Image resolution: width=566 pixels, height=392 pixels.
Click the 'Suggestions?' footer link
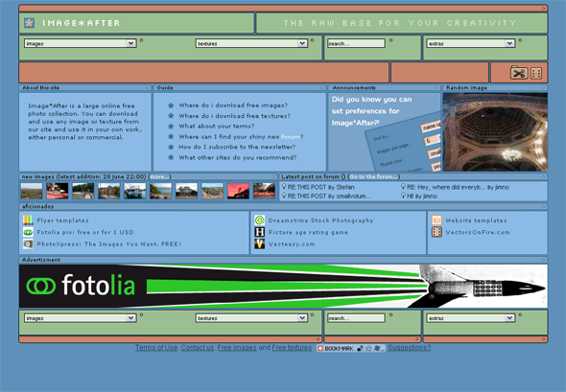(410, 348)
